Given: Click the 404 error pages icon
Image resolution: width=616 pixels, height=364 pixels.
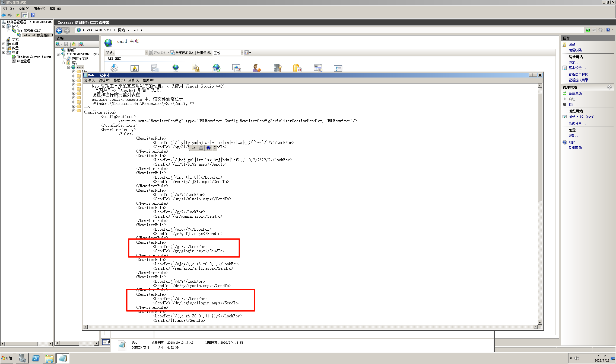Looking at the screenshot, I should 135,68.
